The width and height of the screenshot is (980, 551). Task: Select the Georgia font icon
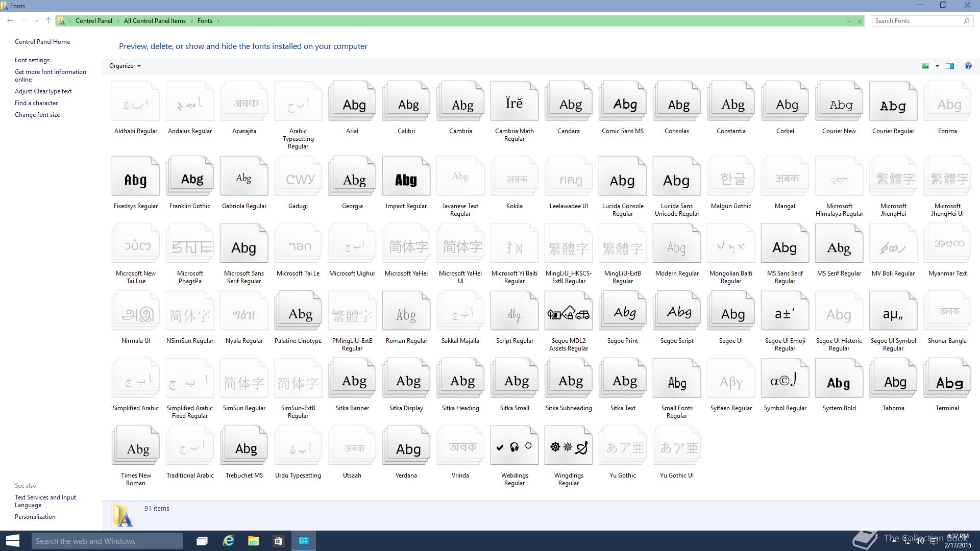tap(352, 176)
